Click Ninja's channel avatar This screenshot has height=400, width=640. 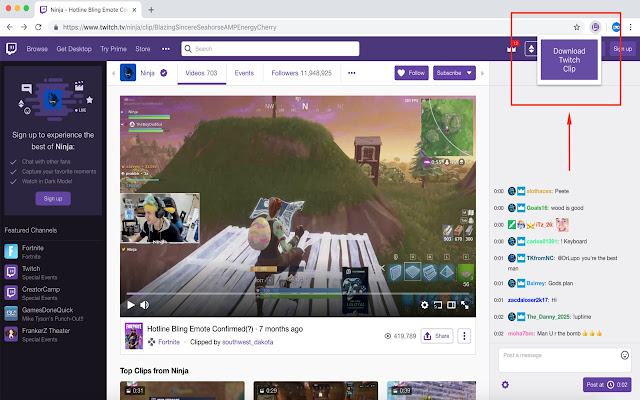pos(128,73)
